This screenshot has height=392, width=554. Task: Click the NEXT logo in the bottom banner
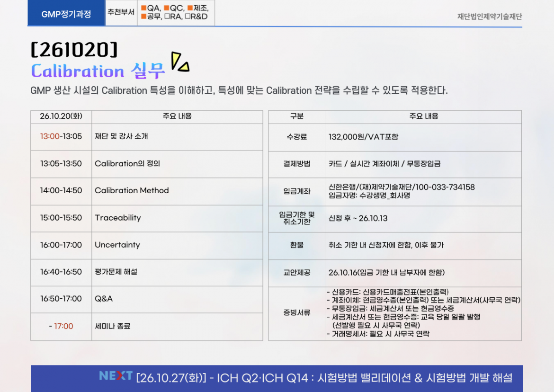[116, 376]
